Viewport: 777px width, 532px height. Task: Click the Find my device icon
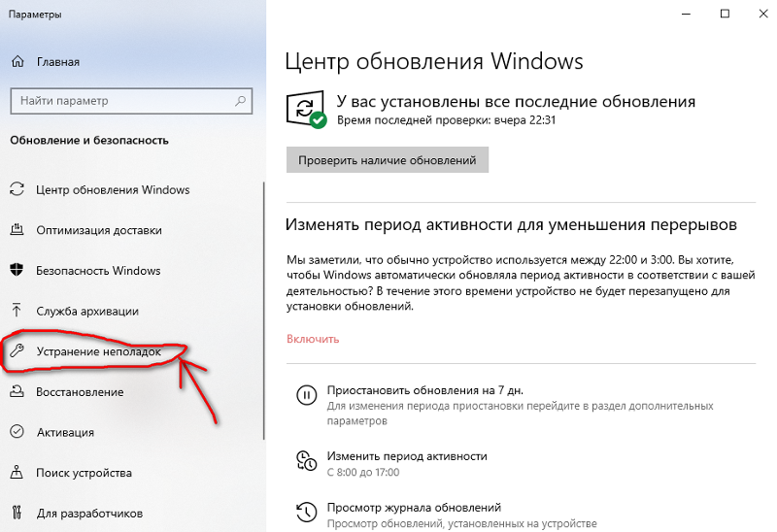point(17,472)
